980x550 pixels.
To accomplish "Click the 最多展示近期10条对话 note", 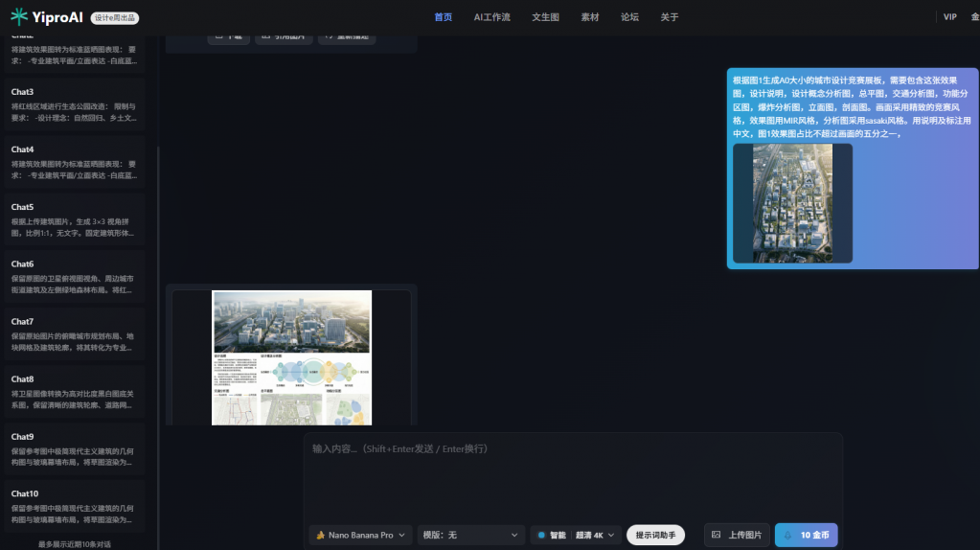I will pos(75,544).
